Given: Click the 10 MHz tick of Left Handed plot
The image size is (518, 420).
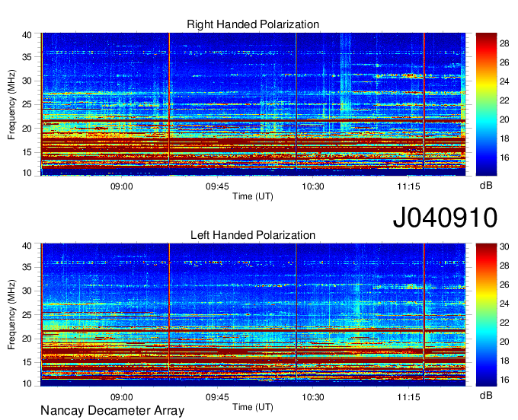Looking at the screenshot, I should click(27, 383).
